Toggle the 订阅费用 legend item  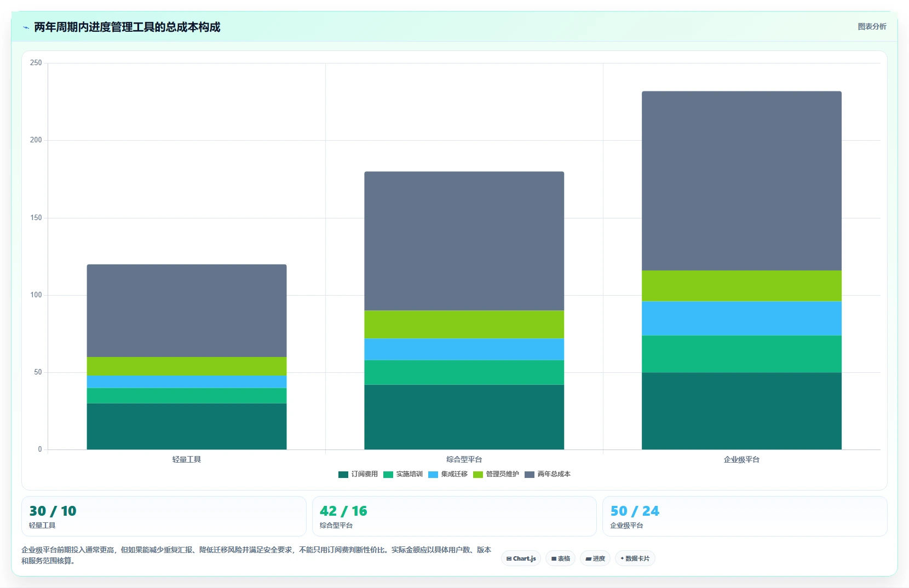358,474
